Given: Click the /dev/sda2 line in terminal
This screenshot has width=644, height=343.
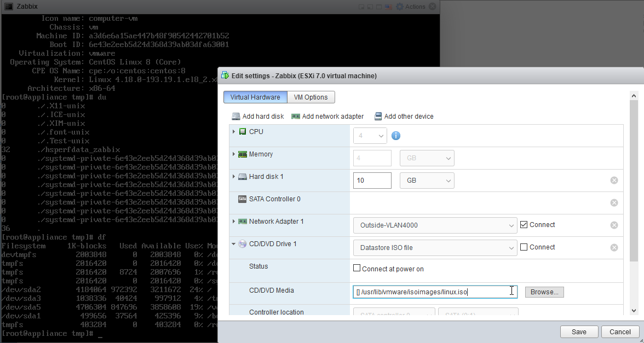Looking at the screenshot, I should tap(110, 290).
